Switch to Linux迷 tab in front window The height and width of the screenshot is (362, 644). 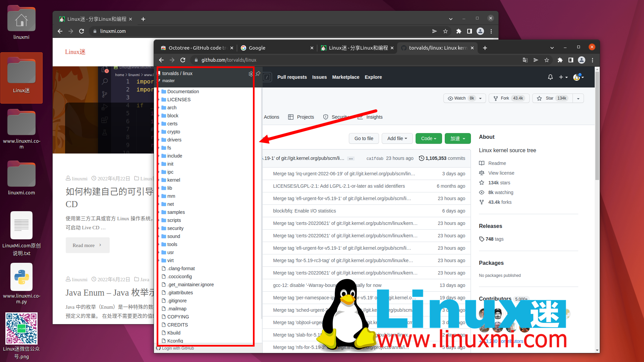click(x=357, y=48)
